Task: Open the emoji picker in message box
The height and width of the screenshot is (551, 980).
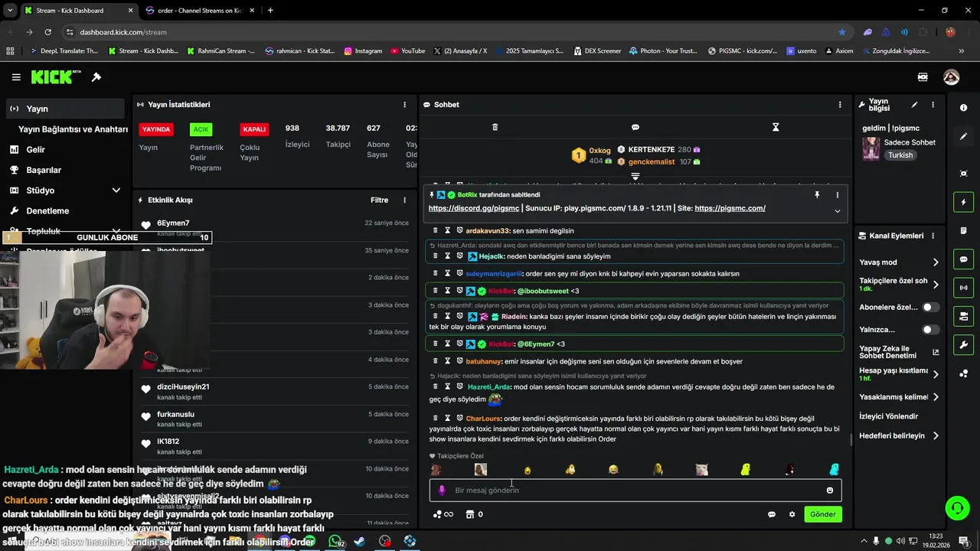Action: pos(829,491)
